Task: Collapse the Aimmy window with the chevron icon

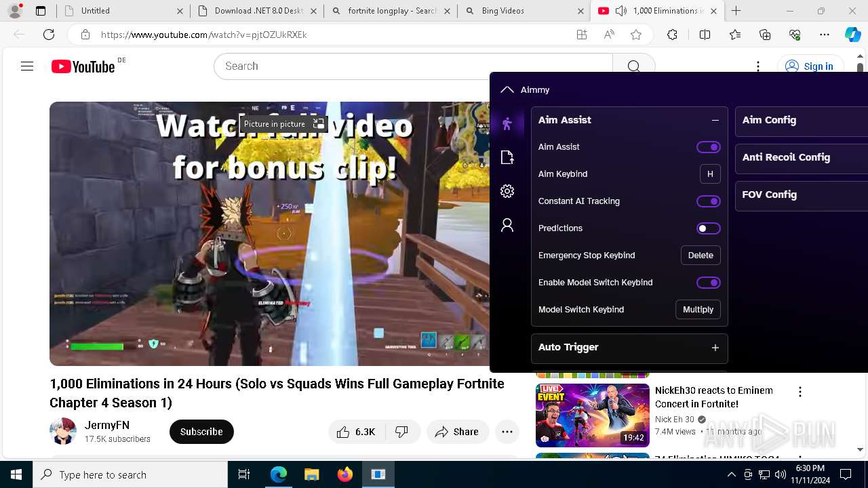Action: pos(507,89)
